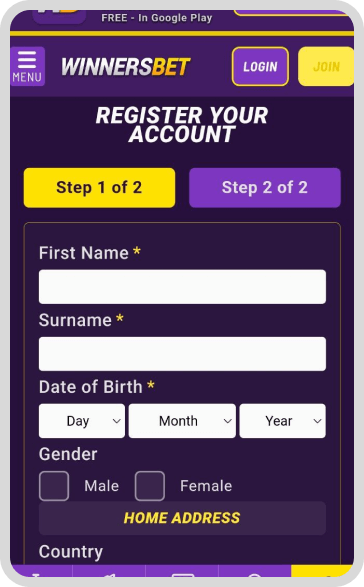Viewport: 364px width, 587px height.
Task: Tap the middle bottom navigation bar icon
Action: 182,571
